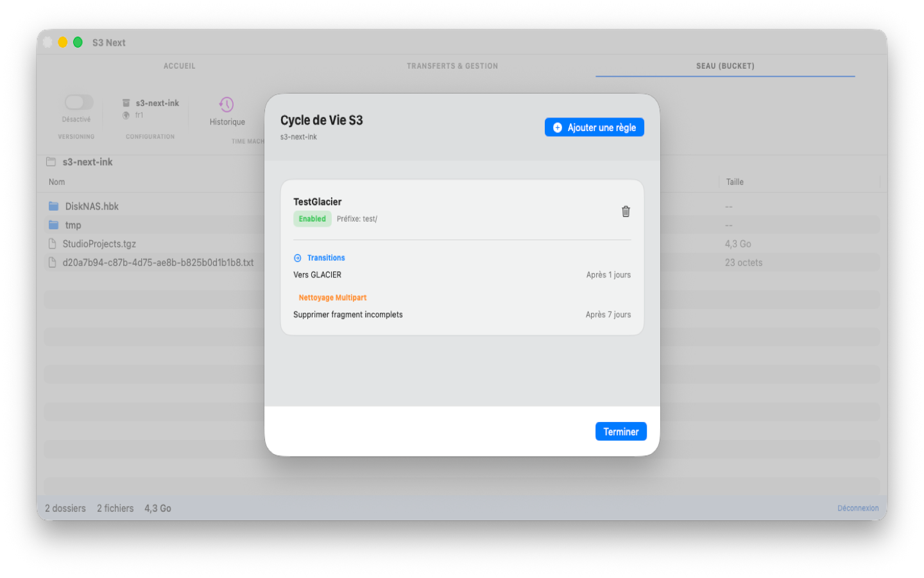Click the green Enabled status badge
The height and width of the screenshot is (578, 924).
(312, 219)
